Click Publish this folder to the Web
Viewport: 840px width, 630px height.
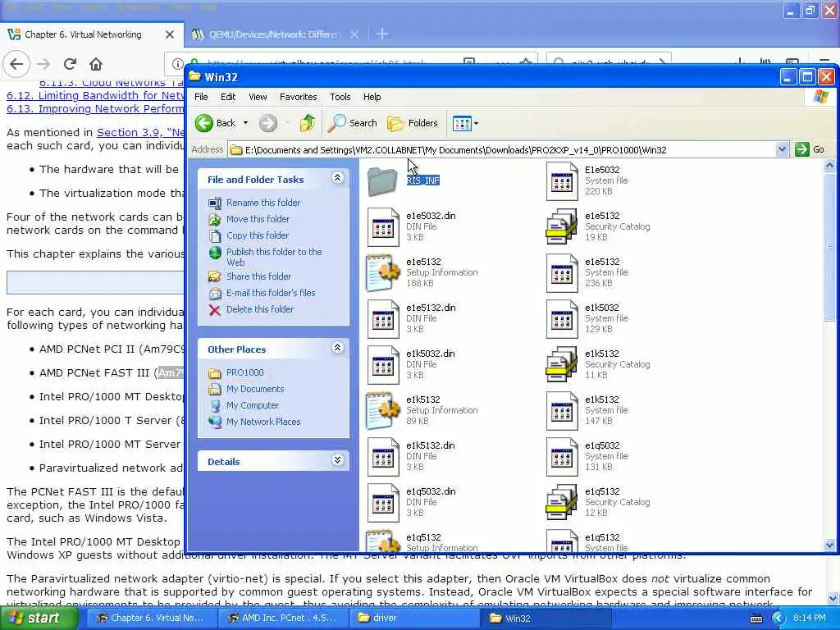[274, 257]
